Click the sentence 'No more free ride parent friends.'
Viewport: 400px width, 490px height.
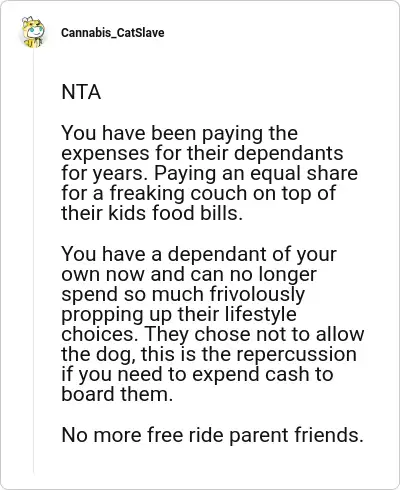(212, 435)
